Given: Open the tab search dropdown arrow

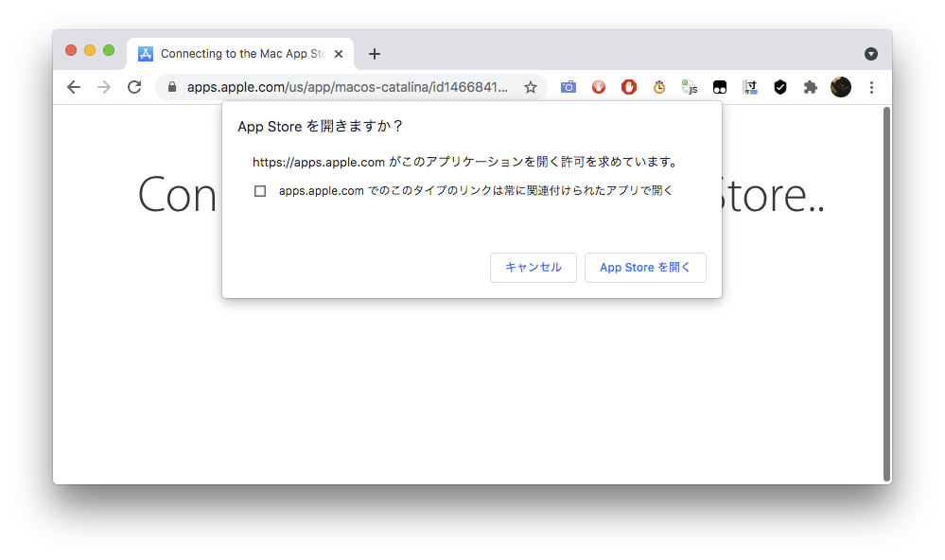Looking at the screenshot, I should 871,54.
